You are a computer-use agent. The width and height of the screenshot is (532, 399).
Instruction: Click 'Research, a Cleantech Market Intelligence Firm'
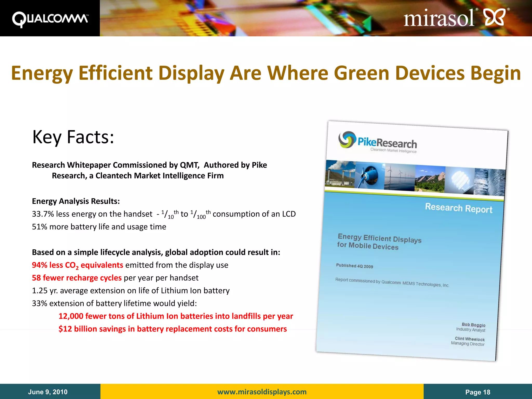pos(138,176)
